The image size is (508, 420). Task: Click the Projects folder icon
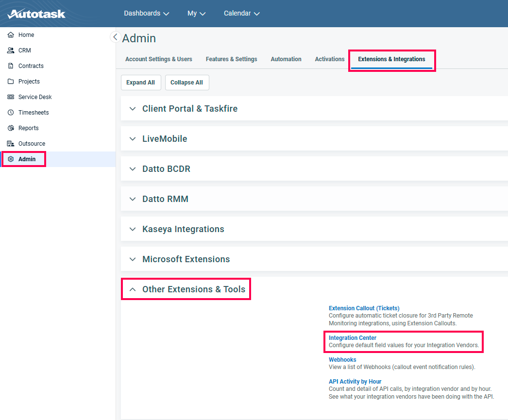point(11,82)
